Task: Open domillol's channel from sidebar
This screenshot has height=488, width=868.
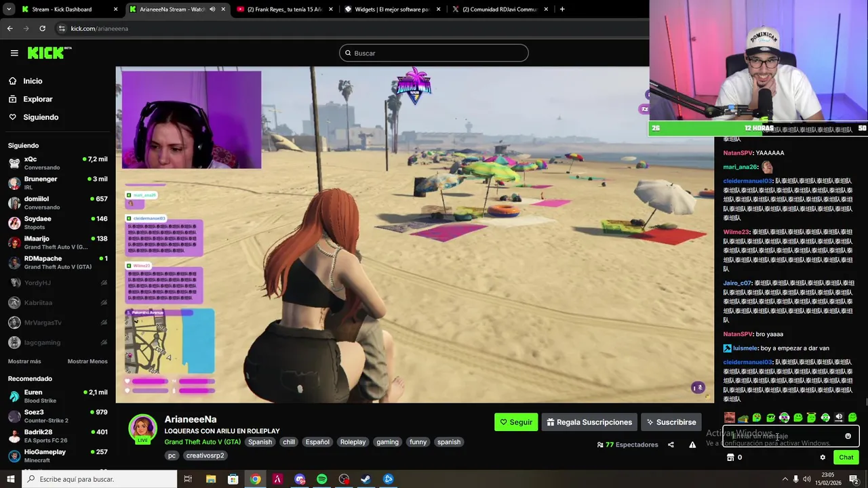Action: (x=58, y=203)
